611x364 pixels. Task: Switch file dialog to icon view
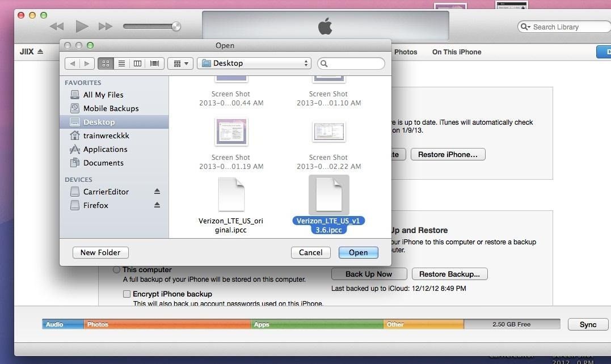(105, 64)
